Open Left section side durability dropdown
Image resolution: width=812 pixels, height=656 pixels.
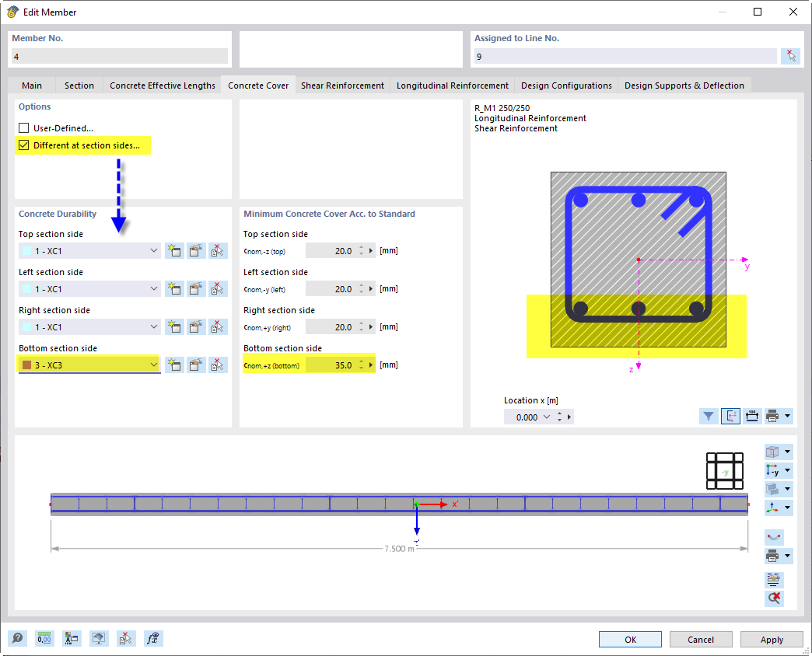point(154,288)
